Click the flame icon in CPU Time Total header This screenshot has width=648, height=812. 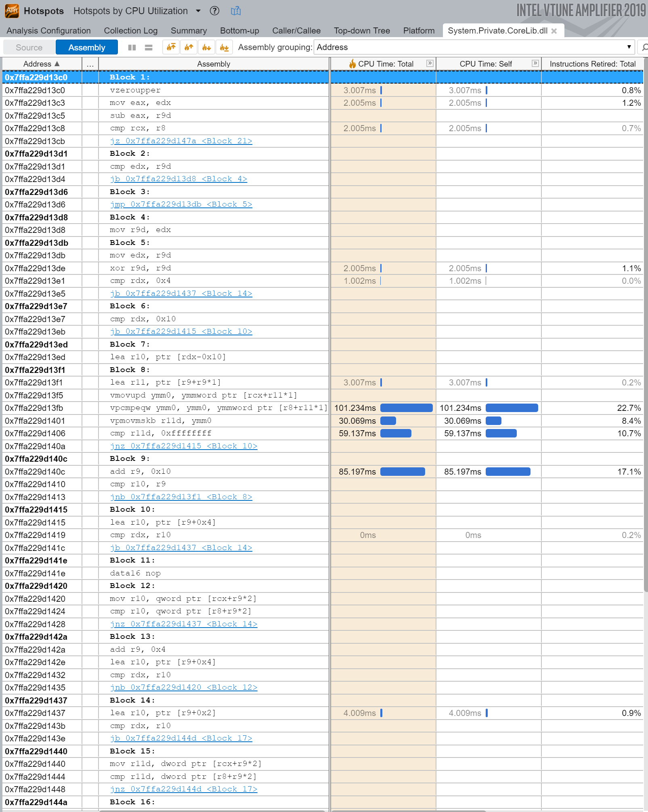coord(353,63)
